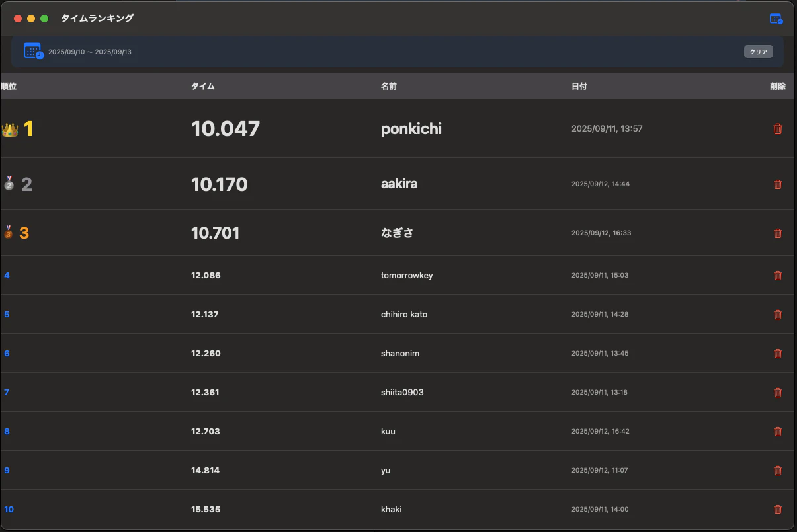Click the date 2025/09/11, 14:28
The height and width of the screenshot is (532, 797).
(600, 315)
